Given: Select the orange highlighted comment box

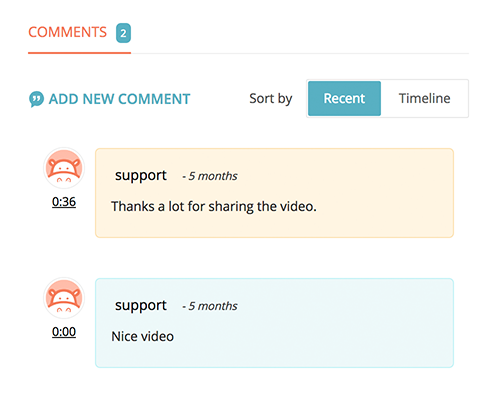Looking at the screenshot, I should point(274,193).
